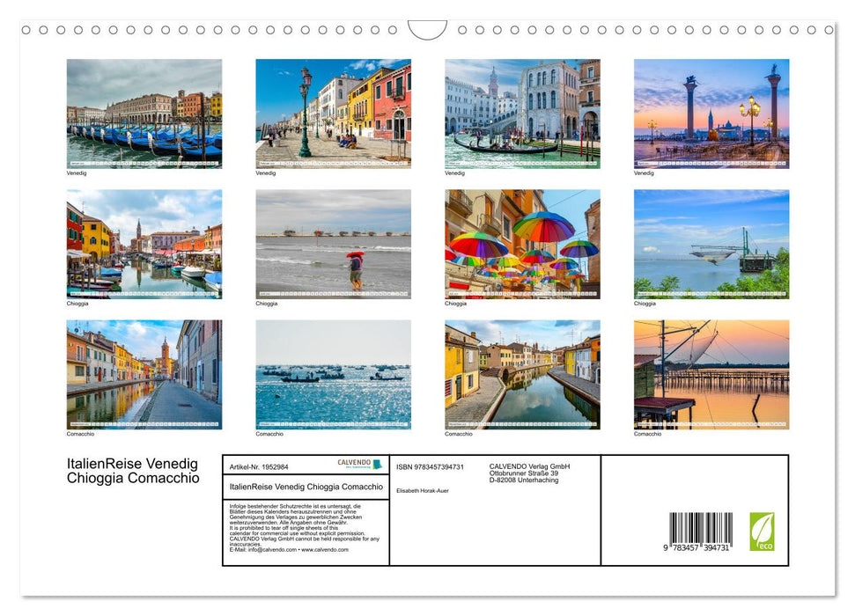The width and height of the screenshot is (855, 616).
Task: Click the CALVENDO publisher logo
Action: (356, 462)
